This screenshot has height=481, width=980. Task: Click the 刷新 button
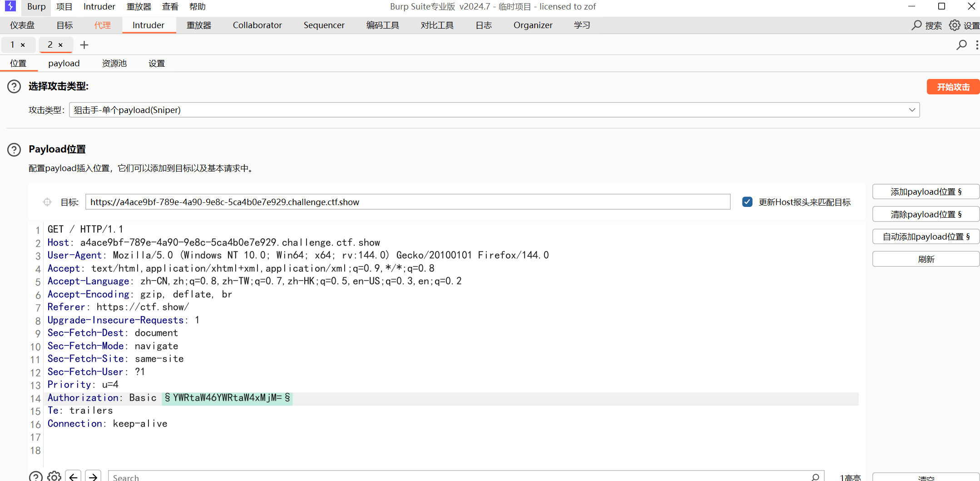pyautogui.click(x=926, y=259)
